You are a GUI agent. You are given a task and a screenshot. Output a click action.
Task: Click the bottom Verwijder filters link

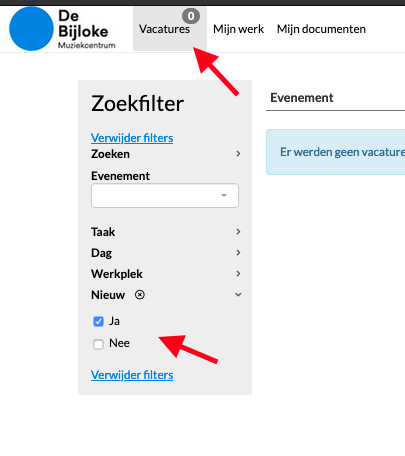coord(132,375)
